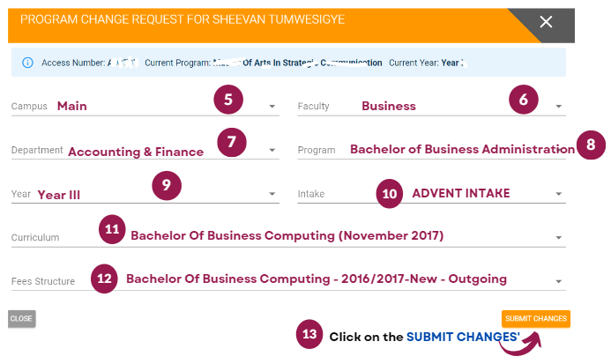The width and height of the screenshot is (611, 364).
Task: Expand the Year dropdown arrow
Action: tap(272, 194)
